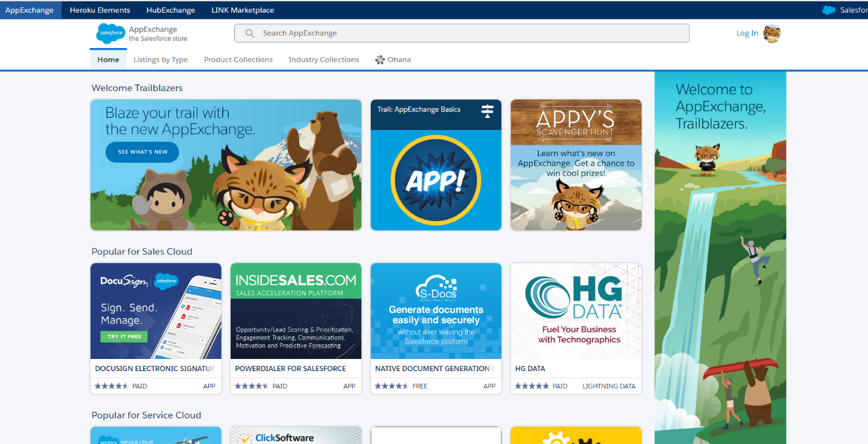Open the HG Data listing title
This screenshot has width=868, height=444.
[x=531, y=369]
